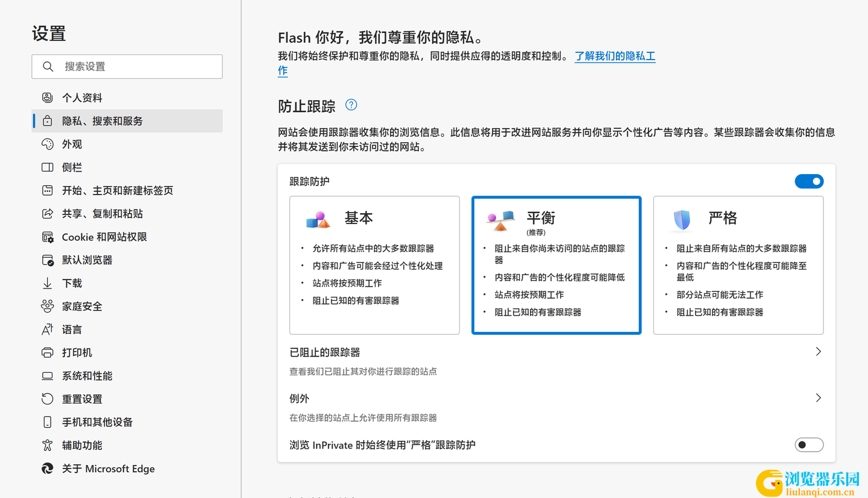
Task: Open the 例外 exceptions row
Action: pyautogui.click(x=556, y=407)
